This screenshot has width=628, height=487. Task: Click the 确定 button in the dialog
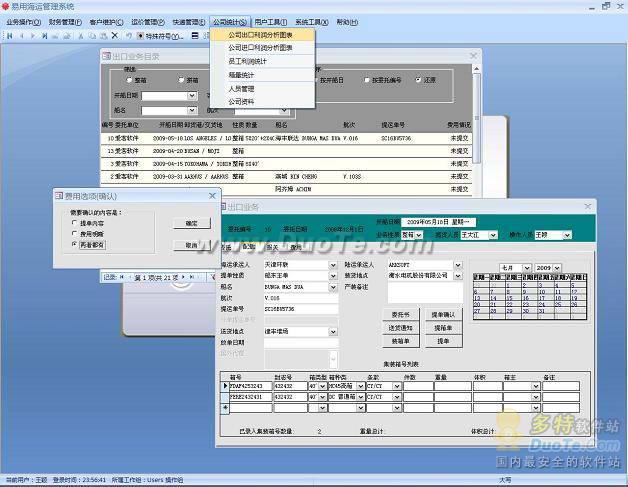pos(191,223)
